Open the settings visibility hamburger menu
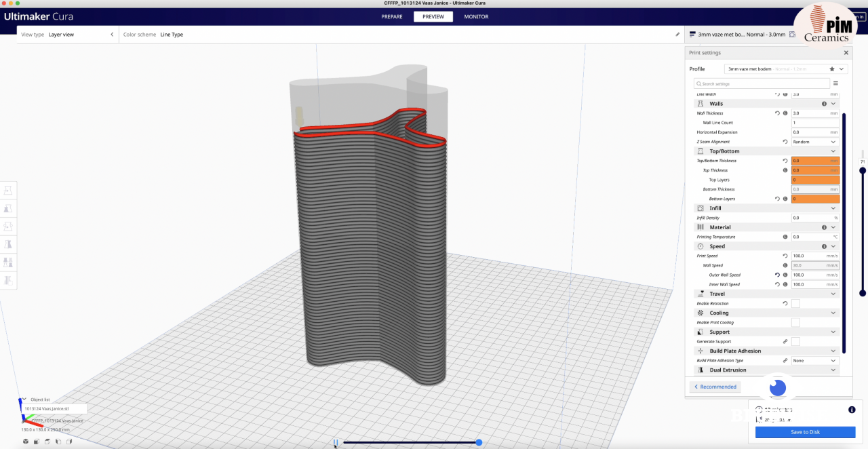The width and height of the screenshot is (868, 449). point(835,83)
